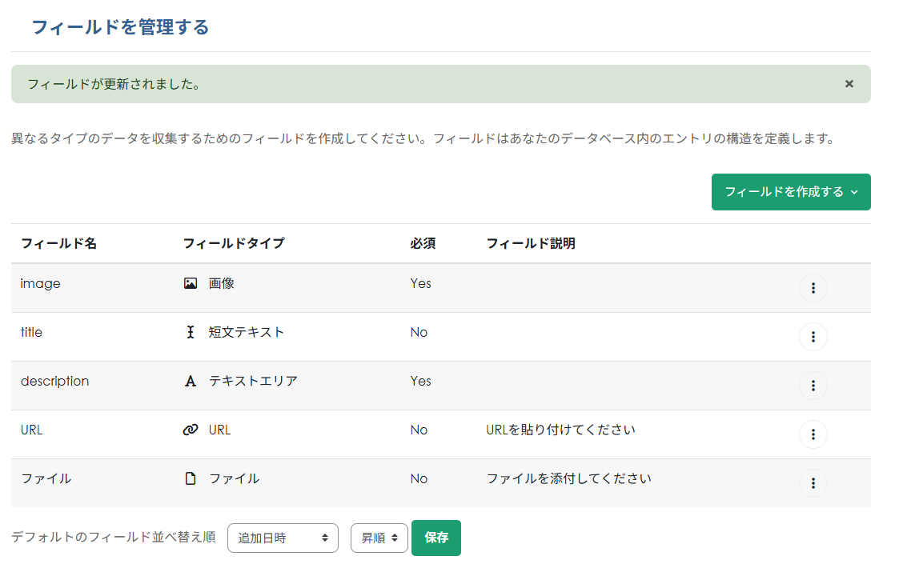Click the 短文テキスト I-beam icon on the title row
Image resolution: width=911 pixels, height=588 pixels.
click(190, 332)
